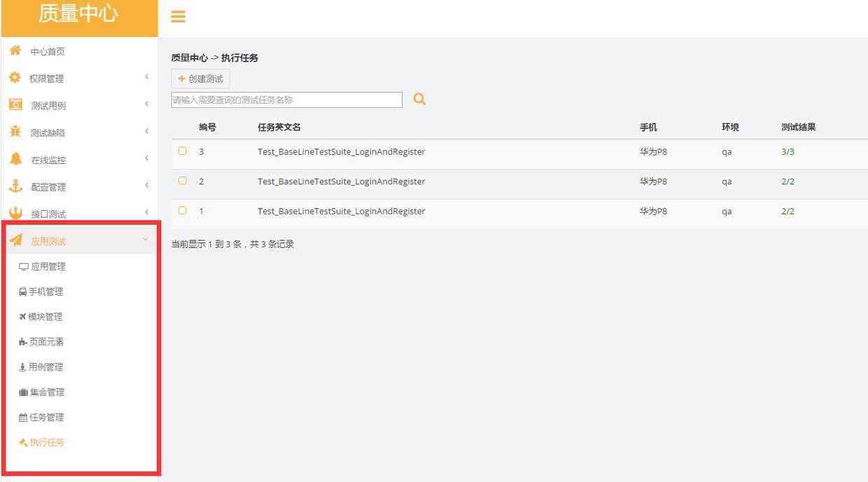Click the 2/2 result in row 1
This screenshot has height=482, width=868.
pyautogui.click(x=788, y=211)
